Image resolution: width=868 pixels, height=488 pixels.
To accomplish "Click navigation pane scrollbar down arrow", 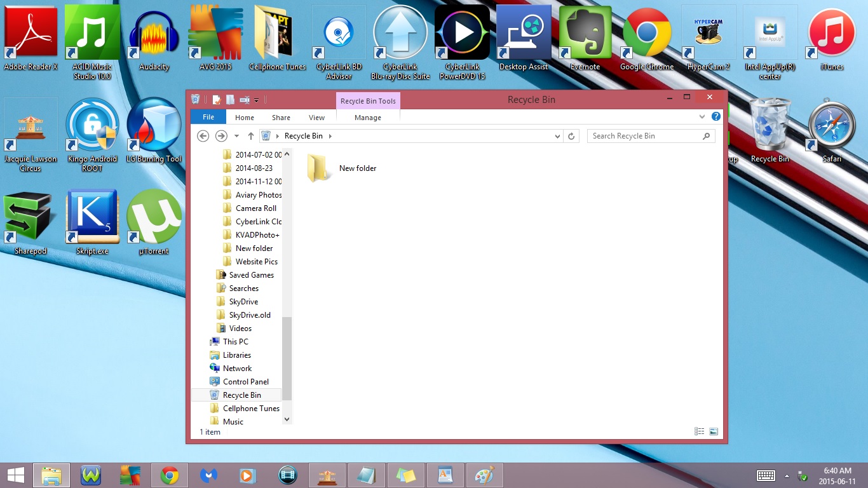I will 287,419.
